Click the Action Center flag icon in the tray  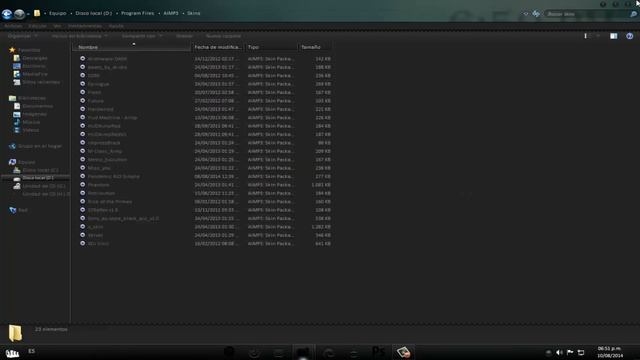570,352
